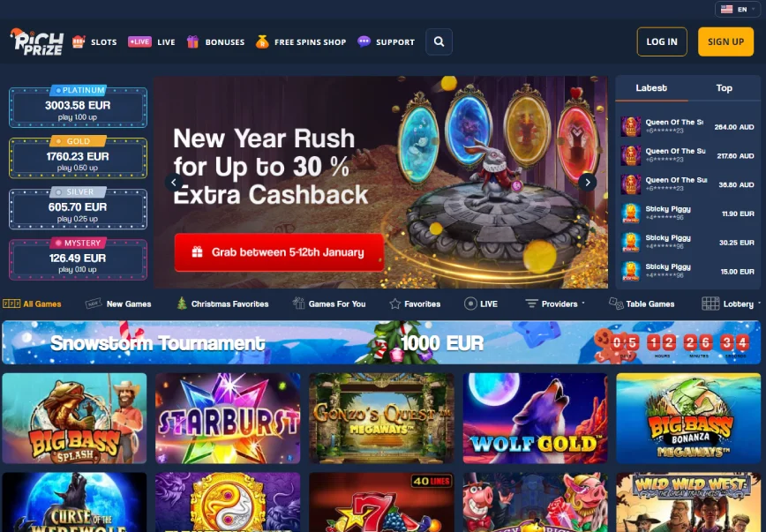Click the search magnifier icon
766x532 pixels.
[439, 42]
